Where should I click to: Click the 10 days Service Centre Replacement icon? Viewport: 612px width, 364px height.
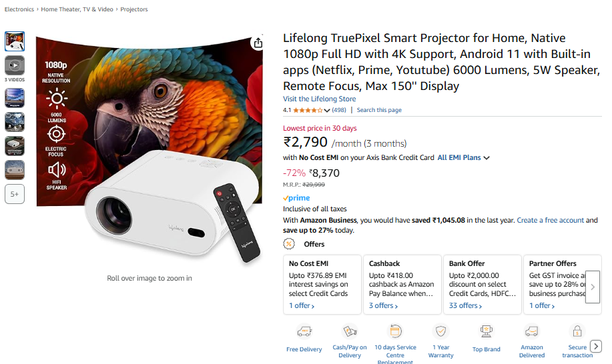395,331
